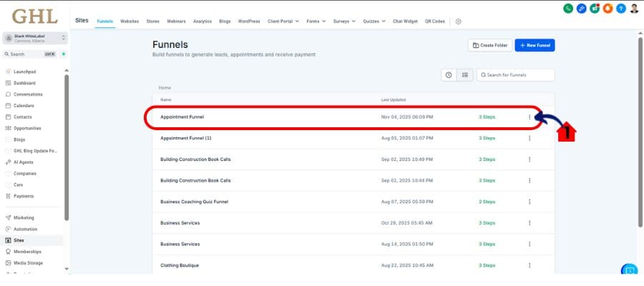The image size is (644, 286).
Task: Click the green quick-add icon beside Search
Action: pos(64,54)
